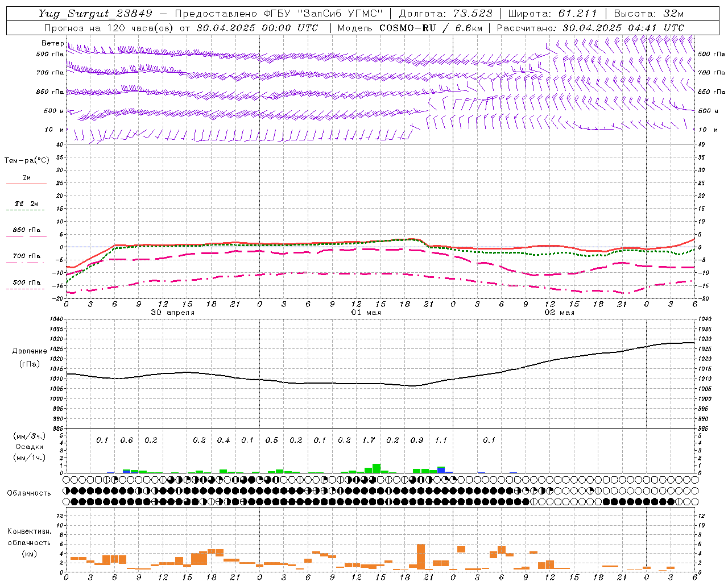Click the (мм/3ч.) unit label
This screenshot has width=728, height=582.
(x=29, y=436)
